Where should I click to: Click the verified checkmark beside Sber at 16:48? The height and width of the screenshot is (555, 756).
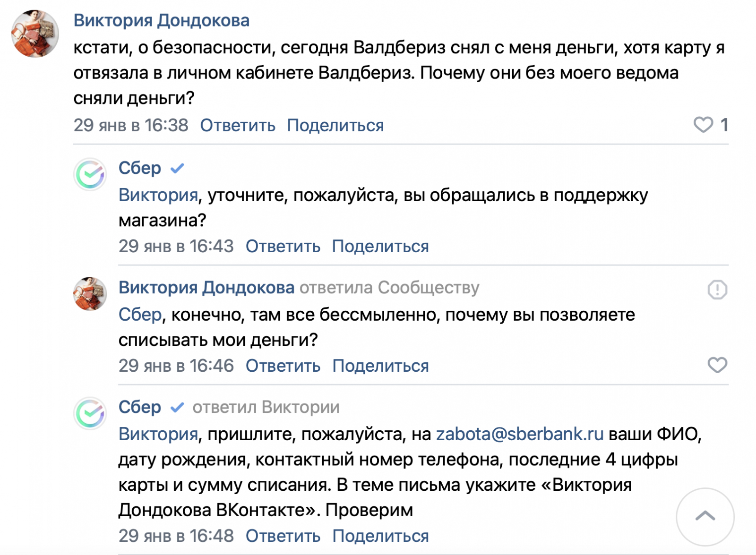tap(177, 407)
